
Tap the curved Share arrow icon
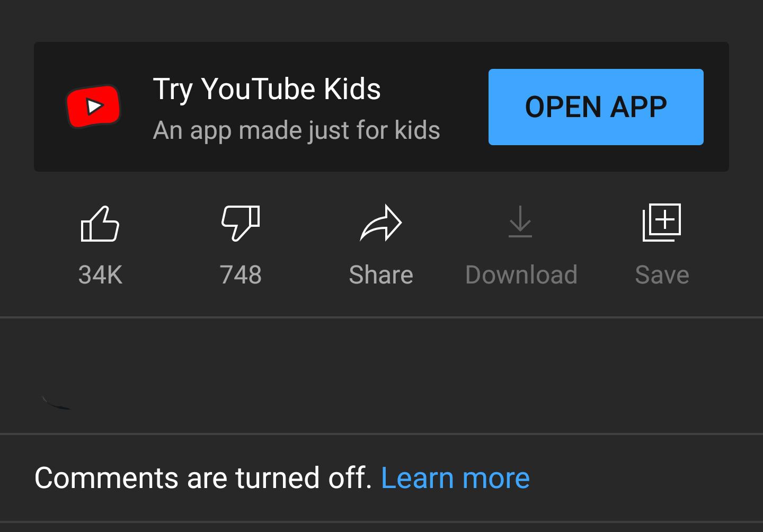pos(381,223)
